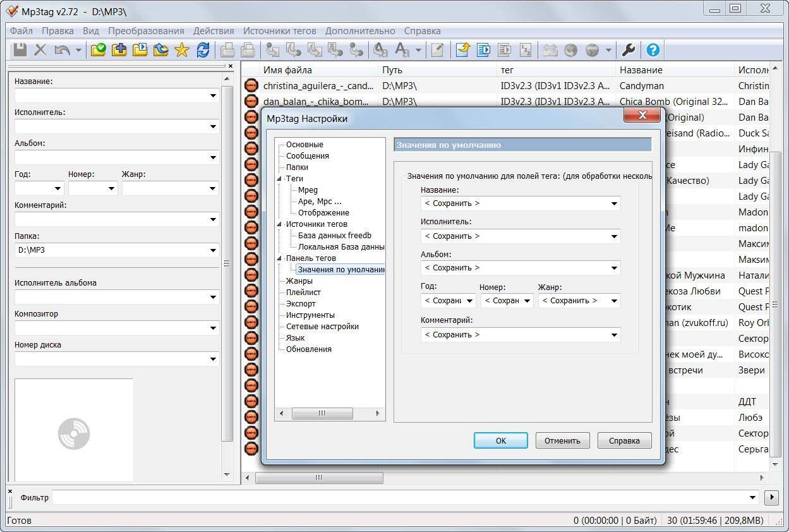Click the settings tree horizontal scrollbar thumb
The width and height of the screenshot is (789, 532).
[322, 413]
